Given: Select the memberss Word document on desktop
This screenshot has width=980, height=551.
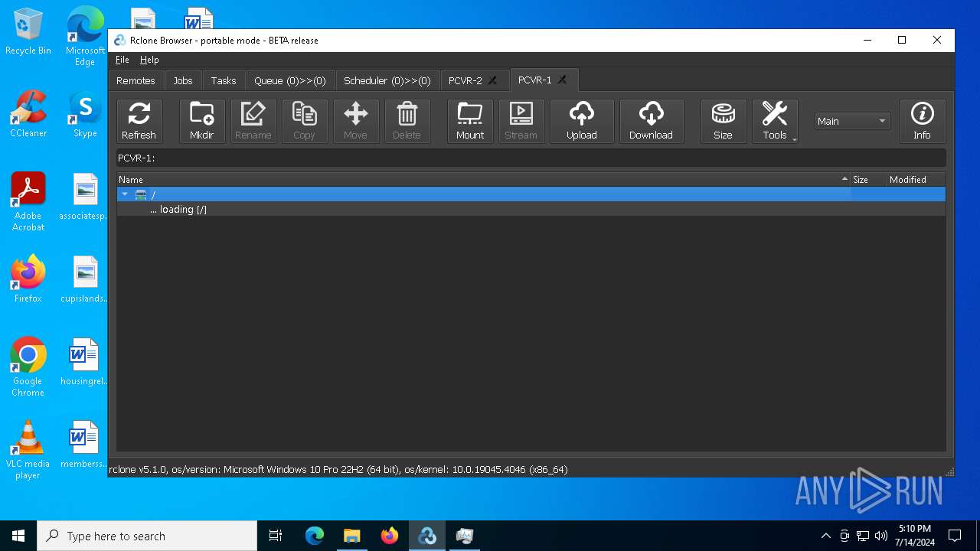Looking at the screenshot, I should point(85,445).
